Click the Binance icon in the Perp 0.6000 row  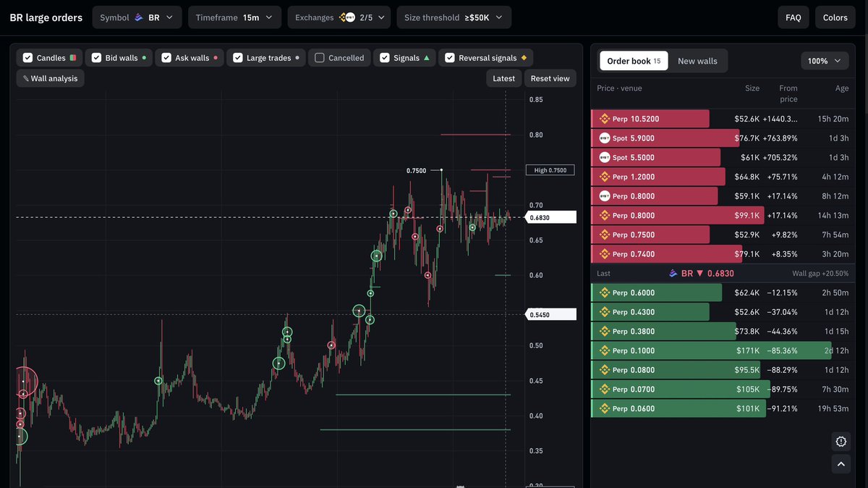[605, 293]
